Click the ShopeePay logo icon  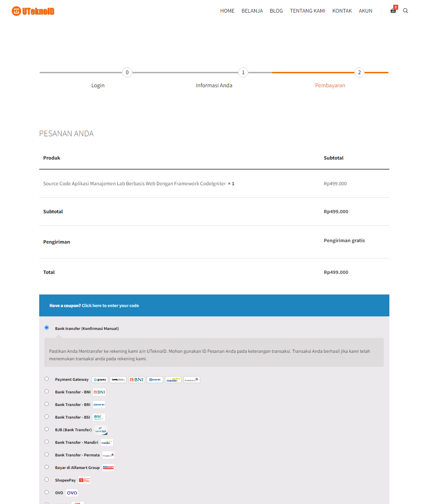85,480
